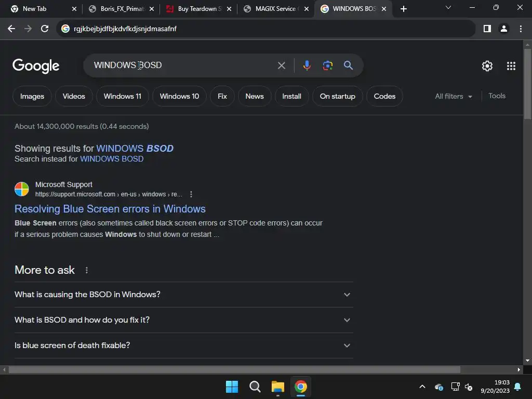Viewport: 532px width, 399px height.
Task: Filter results by News
Action: 255,96
